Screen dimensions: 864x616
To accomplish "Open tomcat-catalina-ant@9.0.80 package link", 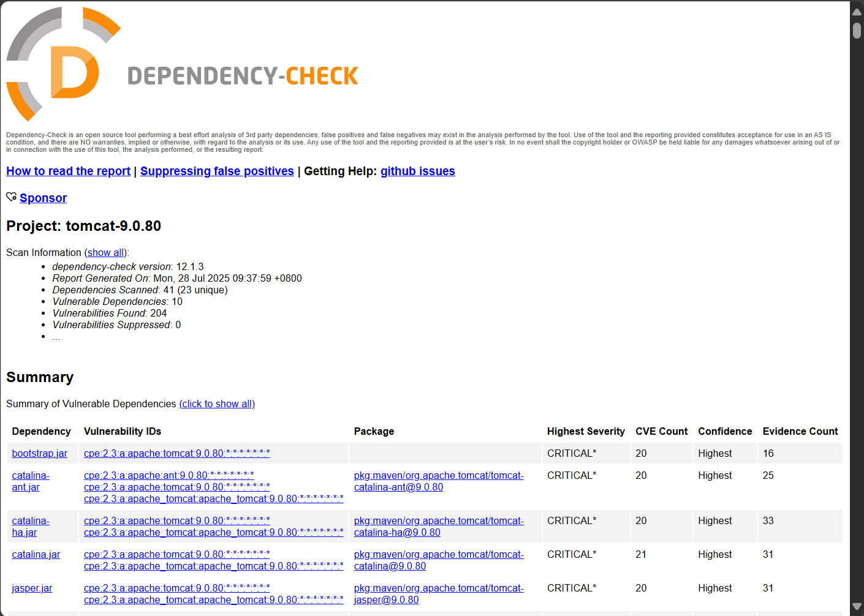I will tap(439, 481).
